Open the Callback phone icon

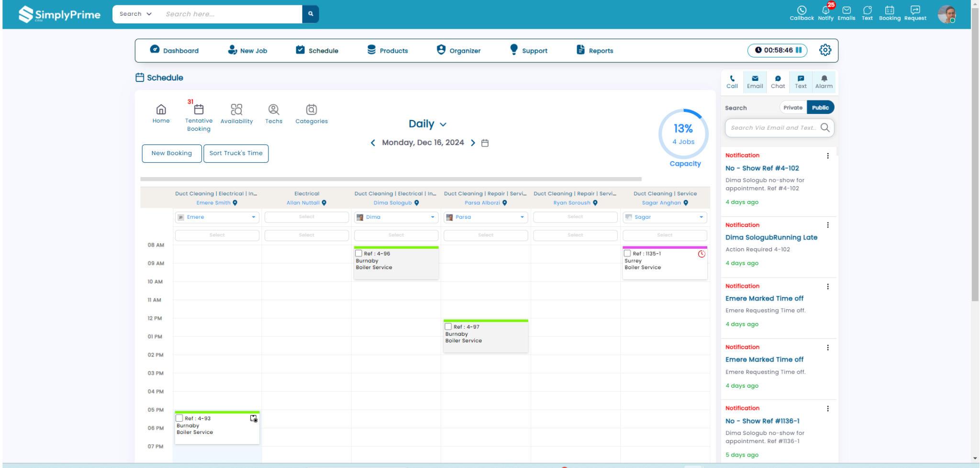pyautogui.click(x=802, y=11)
